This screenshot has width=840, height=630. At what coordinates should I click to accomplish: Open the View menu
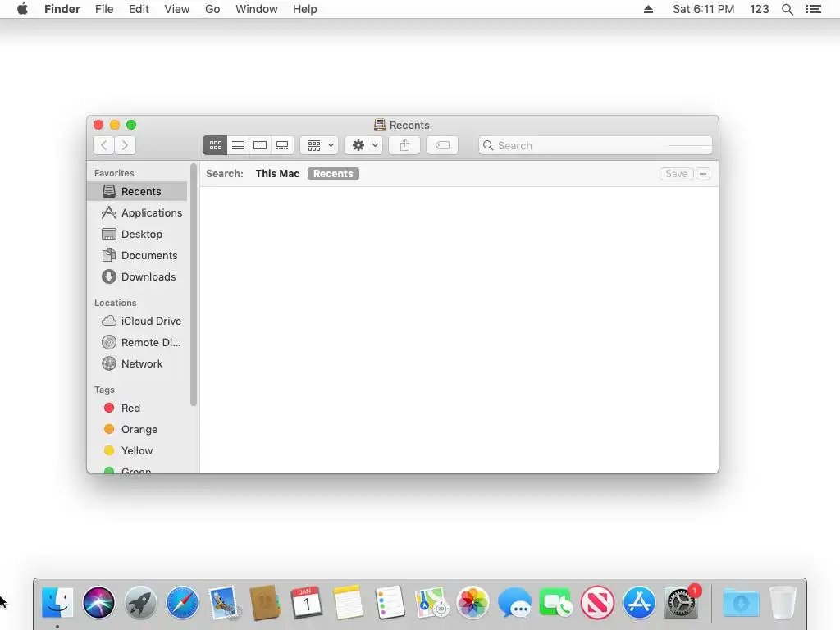pyautogui.click(x=177, y=9)
